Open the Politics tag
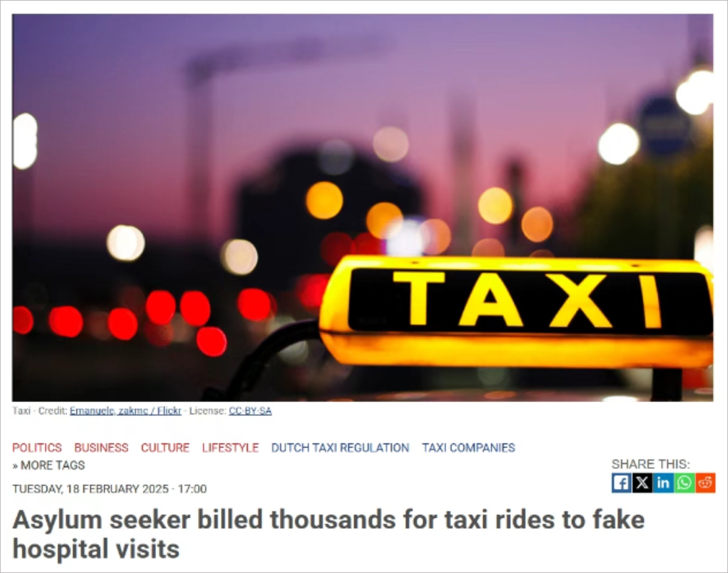 click(x=37, y=448)
